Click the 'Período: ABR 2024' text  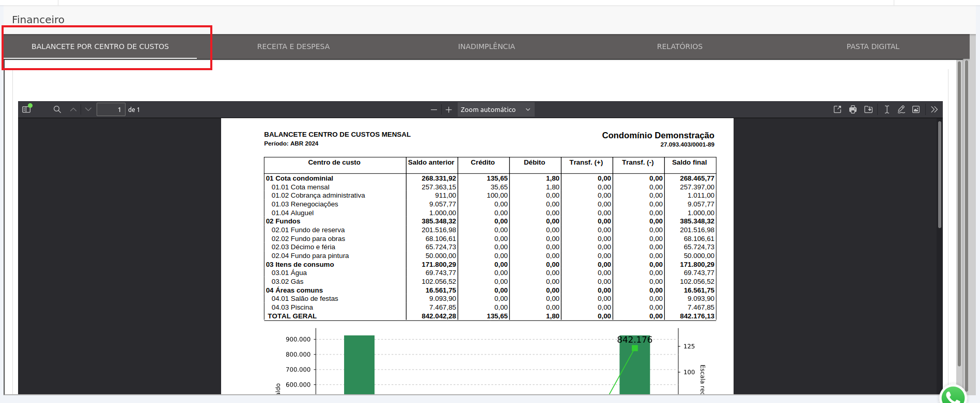coord(291,144)
